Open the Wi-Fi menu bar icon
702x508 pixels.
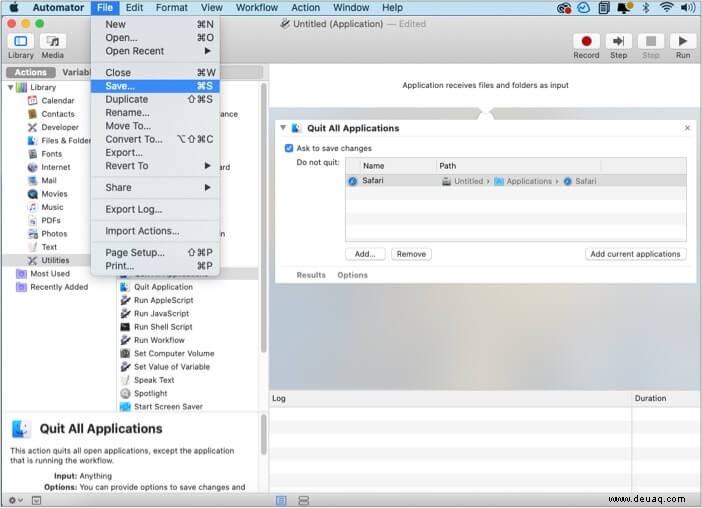click(x=666, y=7)
